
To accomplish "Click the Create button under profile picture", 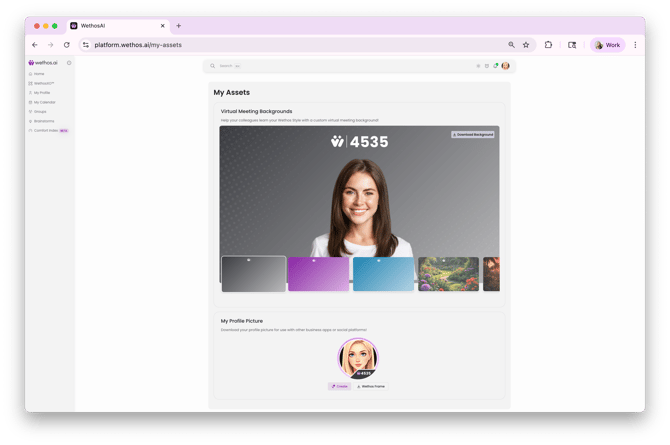I will [x=340, y=386].
